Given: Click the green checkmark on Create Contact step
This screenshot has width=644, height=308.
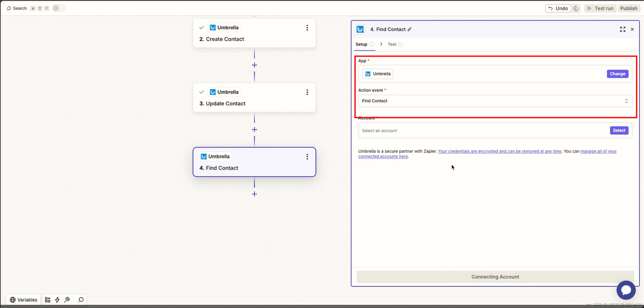Looking at the screenshot, I should pos(202,28).
